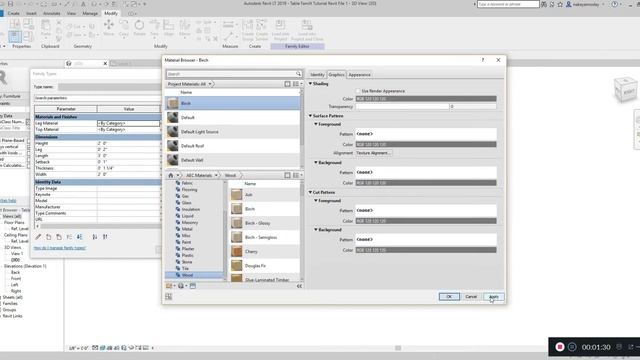The width and height of the screenshot is (640, 360).
Task: Click Surface Pattern Foreground pattern field
Action: (x=426, y=134)
